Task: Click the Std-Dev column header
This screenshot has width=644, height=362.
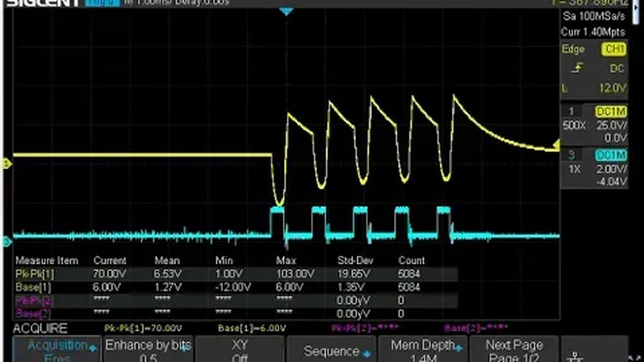Action: (x=355, y=260)
